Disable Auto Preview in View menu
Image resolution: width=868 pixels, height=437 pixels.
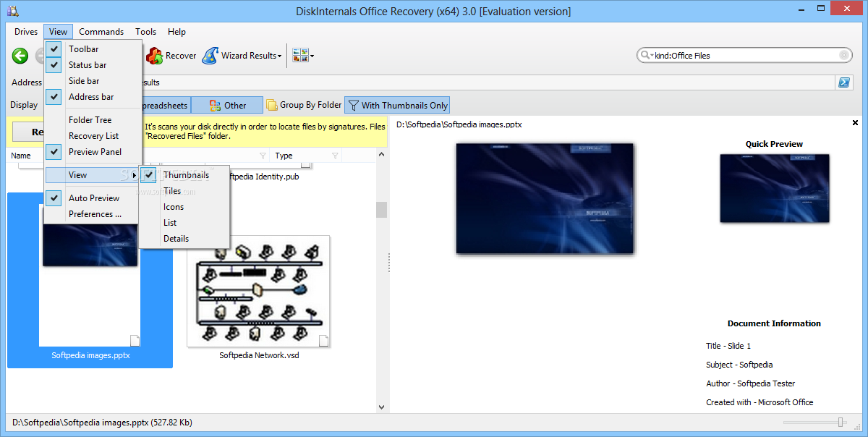point(93,198)
